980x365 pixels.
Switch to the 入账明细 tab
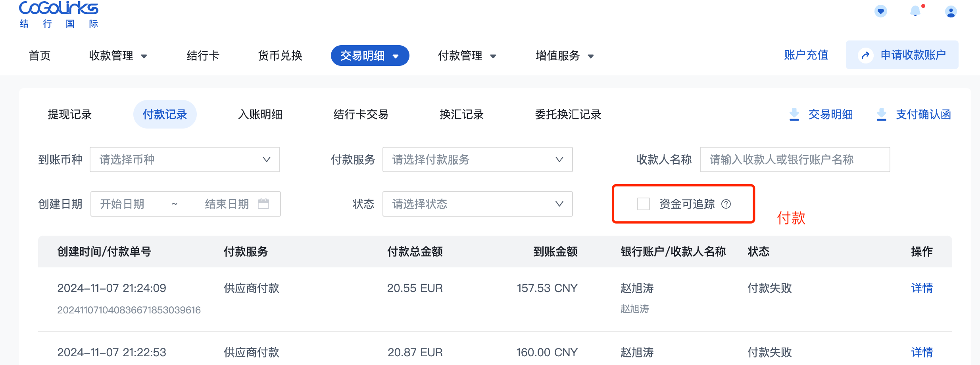(x=260, y=114)
